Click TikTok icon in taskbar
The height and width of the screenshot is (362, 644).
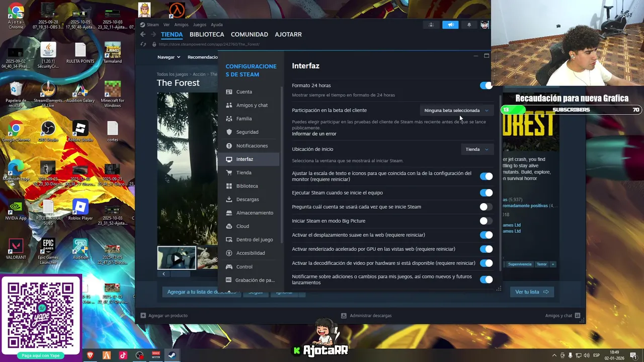(x=123, y=355)
